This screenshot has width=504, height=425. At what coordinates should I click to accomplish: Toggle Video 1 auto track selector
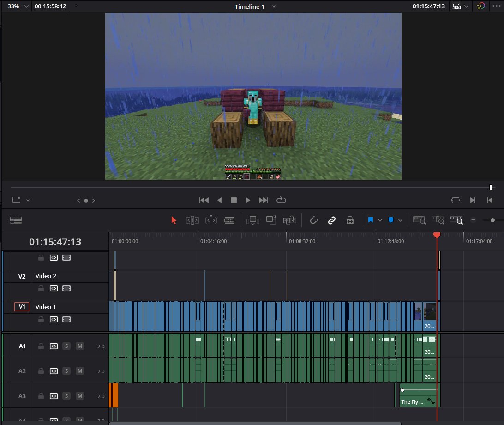54,320
